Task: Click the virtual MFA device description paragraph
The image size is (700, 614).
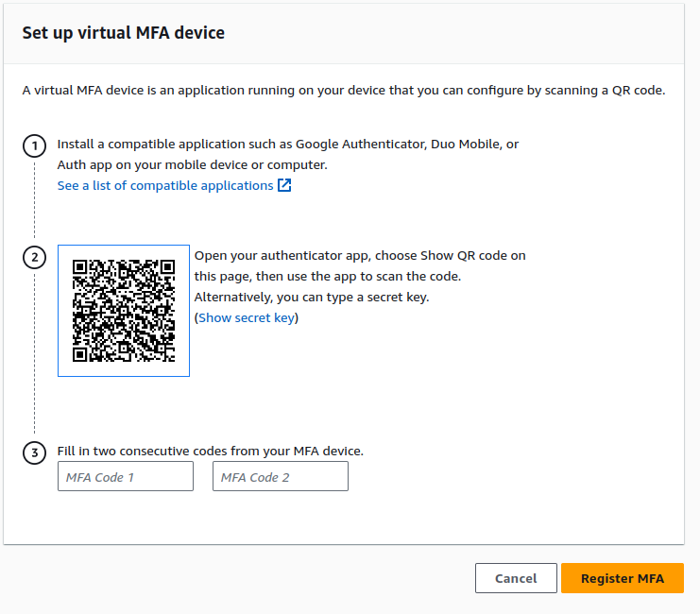Action: click(344, 91)
